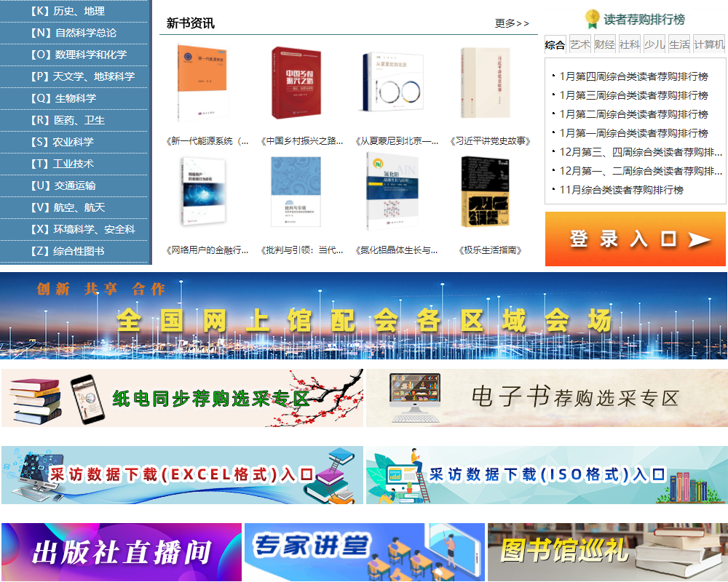Select the 财经 ranking tab
728x582 pixels.
(604, 44)
